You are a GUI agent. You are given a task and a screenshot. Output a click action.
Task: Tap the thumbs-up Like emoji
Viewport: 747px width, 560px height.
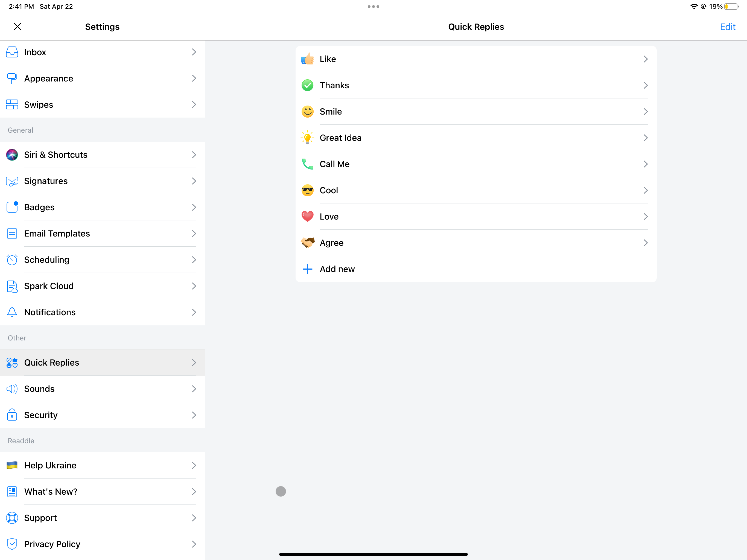[307, 59]
